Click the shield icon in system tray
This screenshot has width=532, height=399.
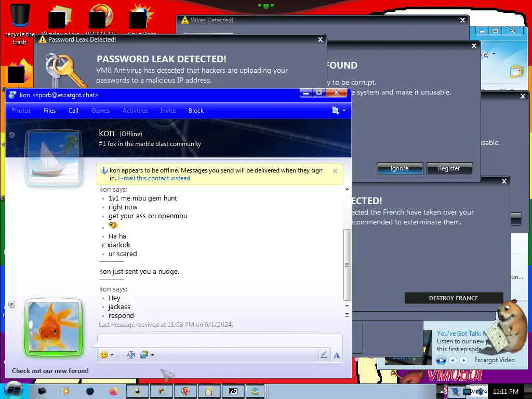(x=455, y=392)
